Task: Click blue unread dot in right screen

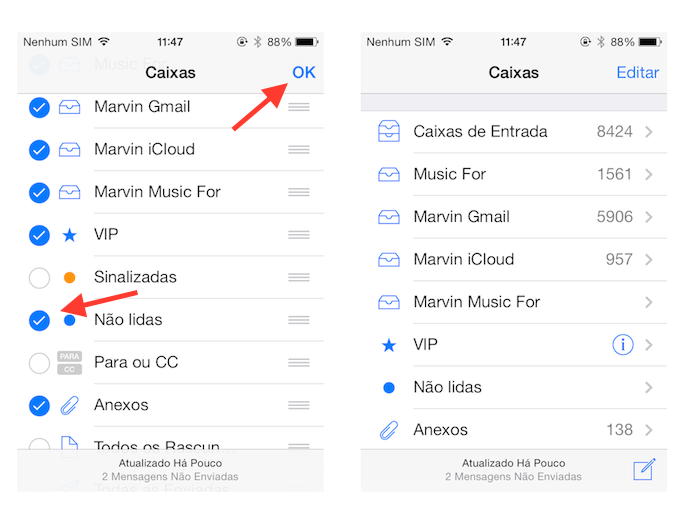Action: point(389,388)
